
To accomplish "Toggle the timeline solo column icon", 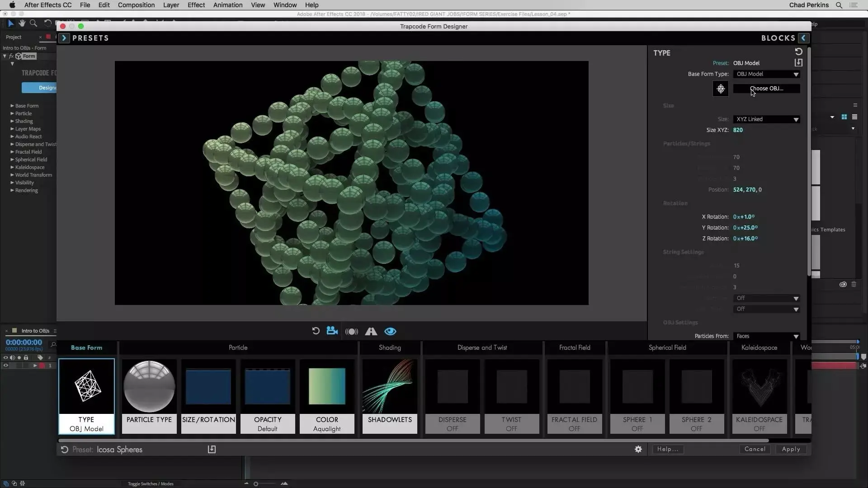I will [19, 357].
